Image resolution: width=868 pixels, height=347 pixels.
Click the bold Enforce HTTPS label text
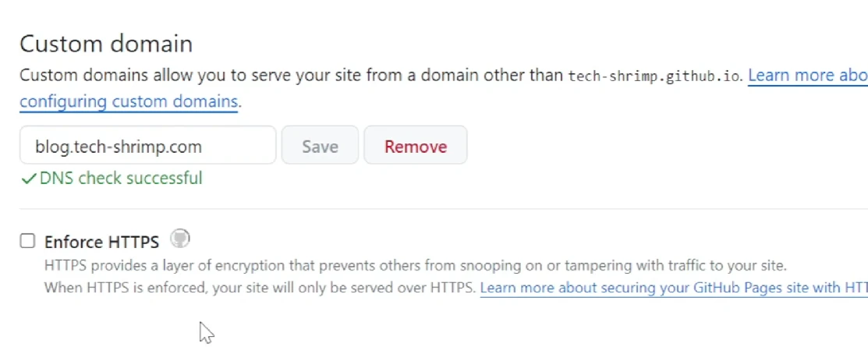point(102,242)
